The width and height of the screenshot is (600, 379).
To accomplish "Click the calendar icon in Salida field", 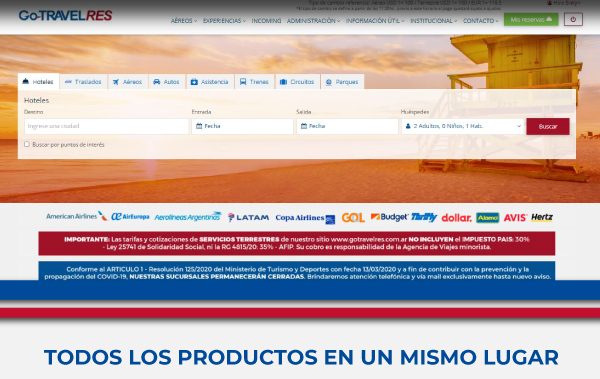I will click(304, 126).
